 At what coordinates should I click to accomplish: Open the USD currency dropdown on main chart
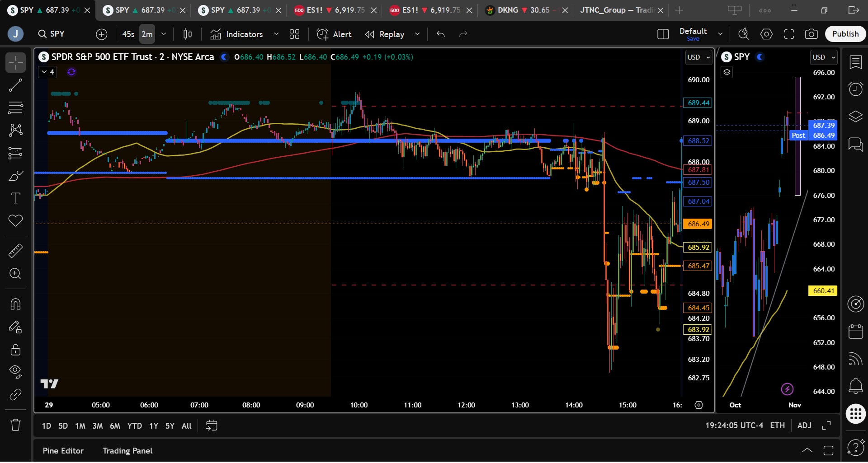tap(698, 57)
